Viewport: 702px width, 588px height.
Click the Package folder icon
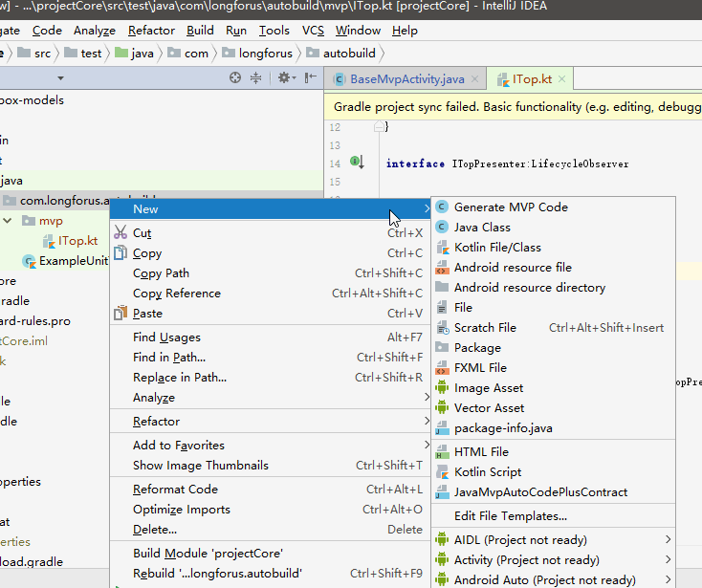pyautogui.click(x=442, y=347)
